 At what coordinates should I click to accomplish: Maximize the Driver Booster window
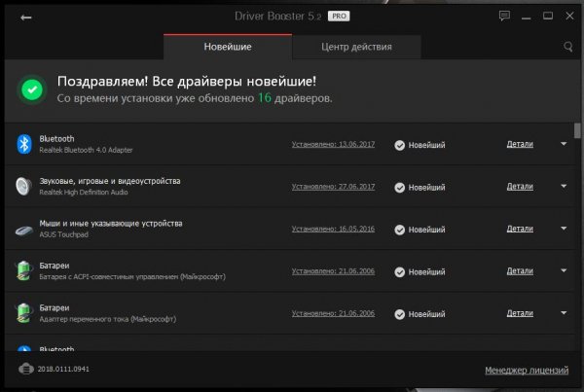click(547, 16)
